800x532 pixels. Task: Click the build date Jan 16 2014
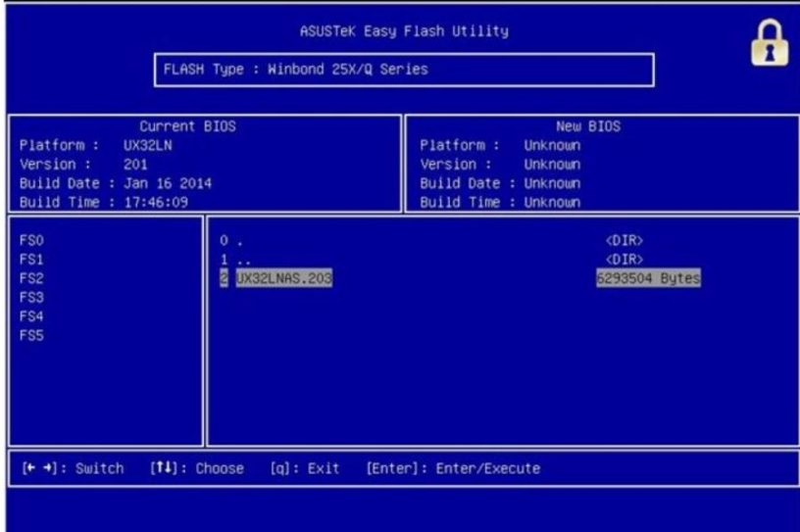click(x=168, y=183)
